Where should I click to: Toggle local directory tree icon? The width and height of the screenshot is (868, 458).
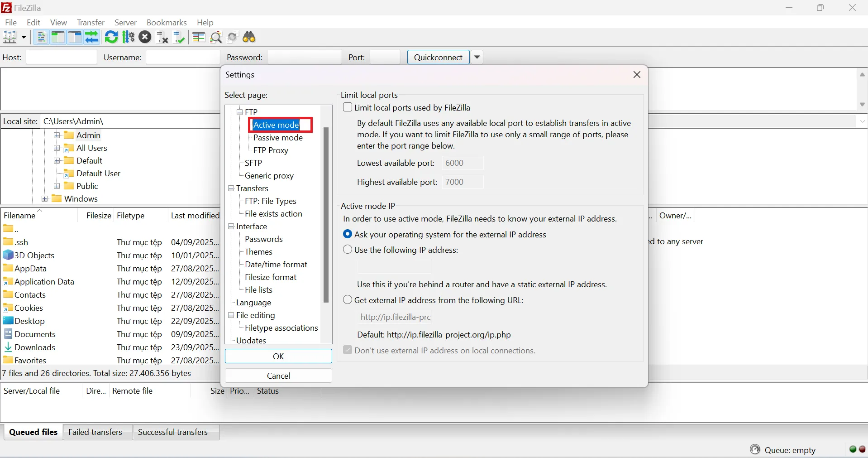pos(58,37)
